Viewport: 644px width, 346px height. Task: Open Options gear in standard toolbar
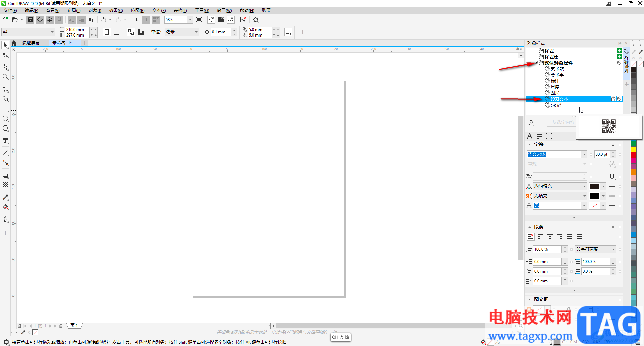pyautogui.click(x=256, y=20)
